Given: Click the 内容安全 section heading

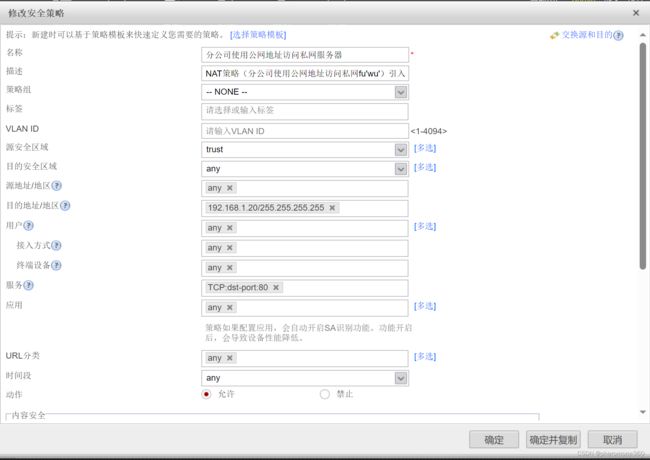Looking at the screenshot, I should coord(29,415).
